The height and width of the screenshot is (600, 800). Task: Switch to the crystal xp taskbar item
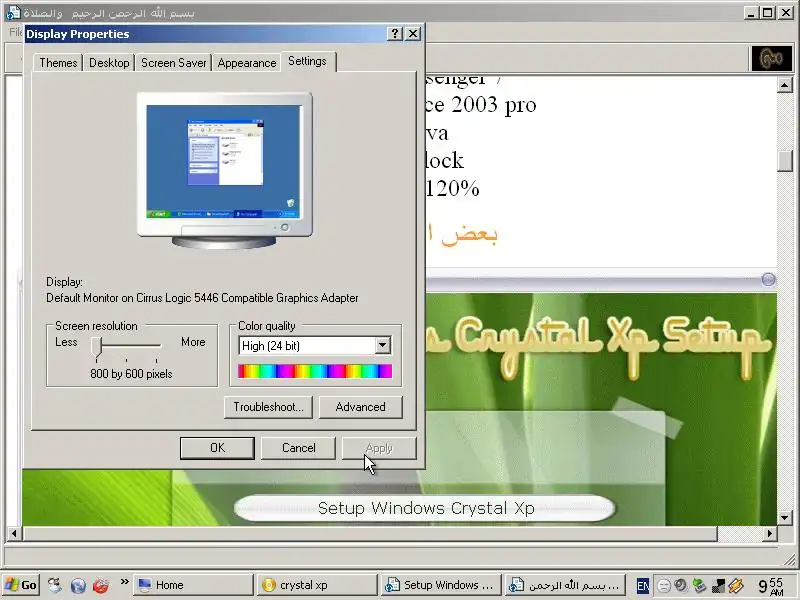[317, 585]
